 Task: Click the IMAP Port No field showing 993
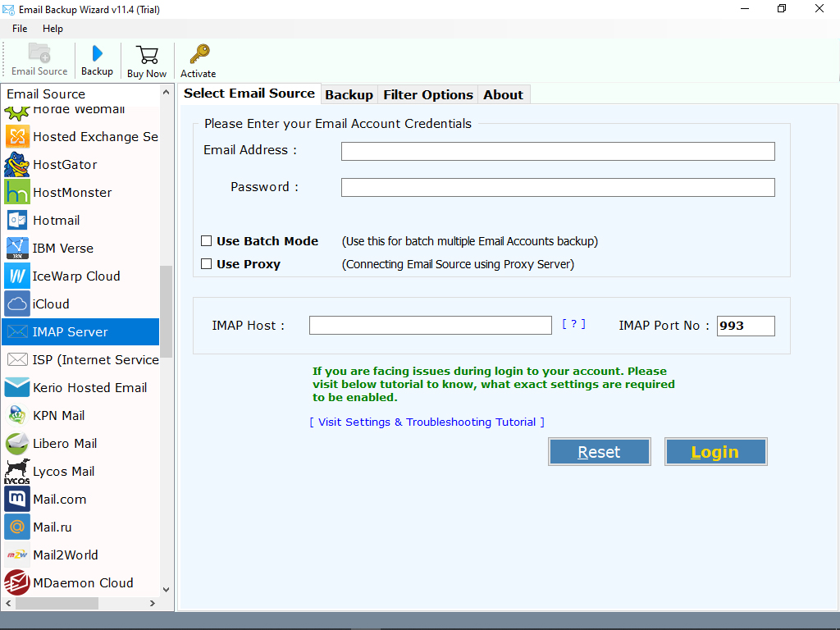(746, 326)
